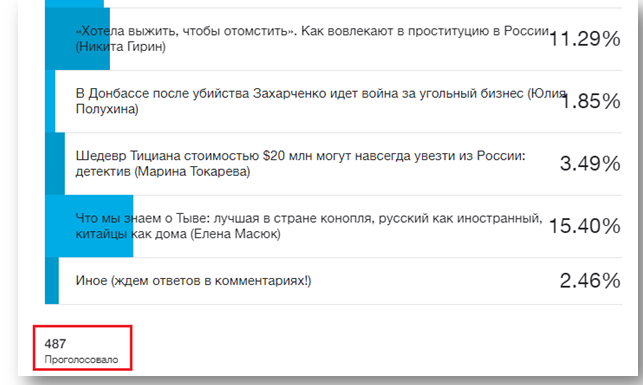Click the blue bar for the 11.29% option
The image size is (643, 385).
[78, 39]
